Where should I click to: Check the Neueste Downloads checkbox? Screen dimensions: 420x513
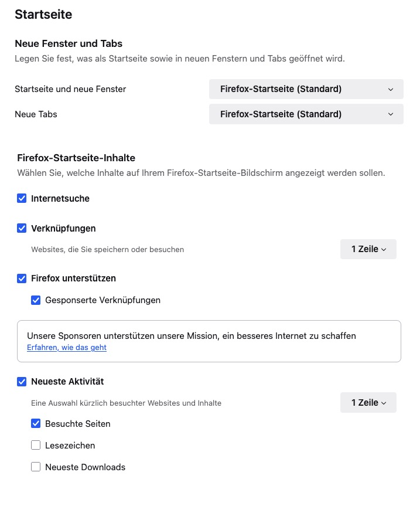click(36, 467)
